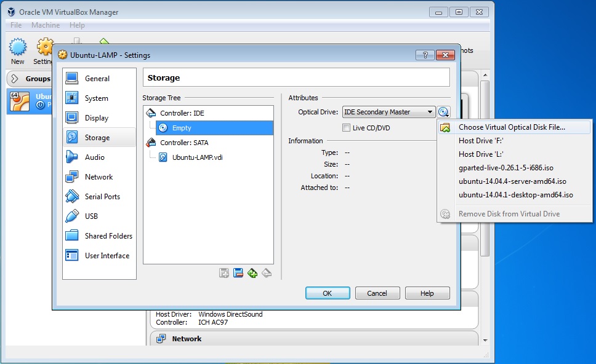Open the Machine menu in VirtualBox Manager
Viewport: 596px width, 364px height.
point(46,25)
